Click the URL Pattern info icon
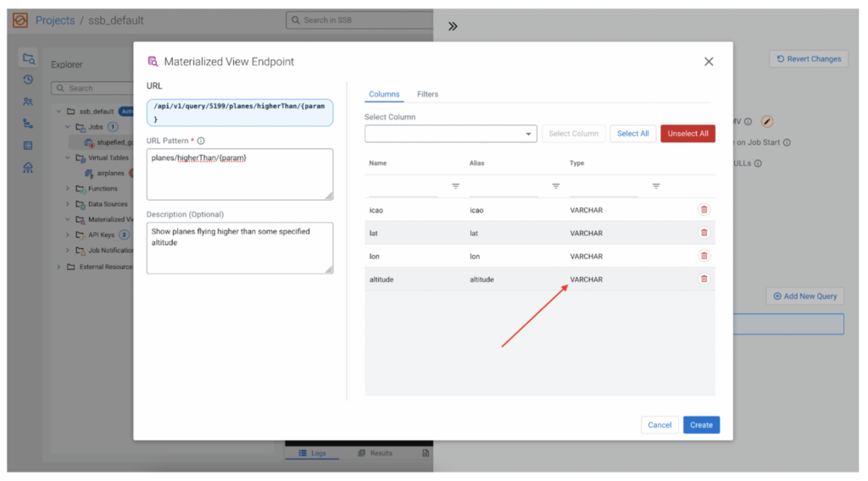 click(201, 141)
